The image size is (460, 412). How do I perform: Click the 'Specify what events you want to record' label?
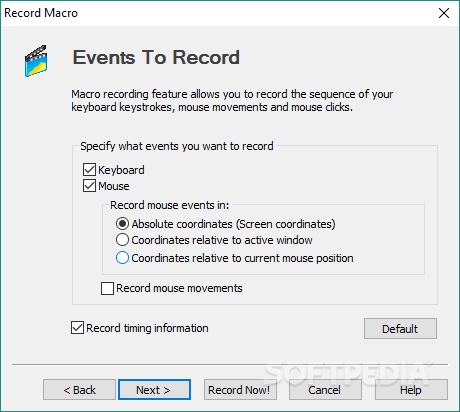tap(177, 146)
